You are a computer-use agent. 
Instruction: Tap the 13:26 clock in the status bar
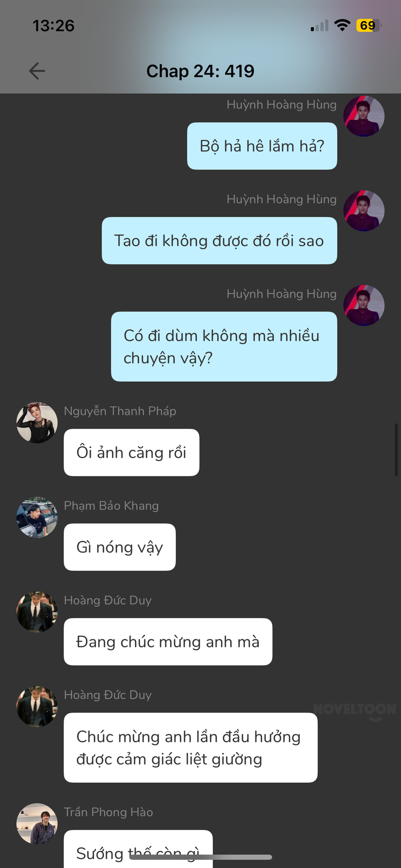pyautogui.click(x=53, y=26)
